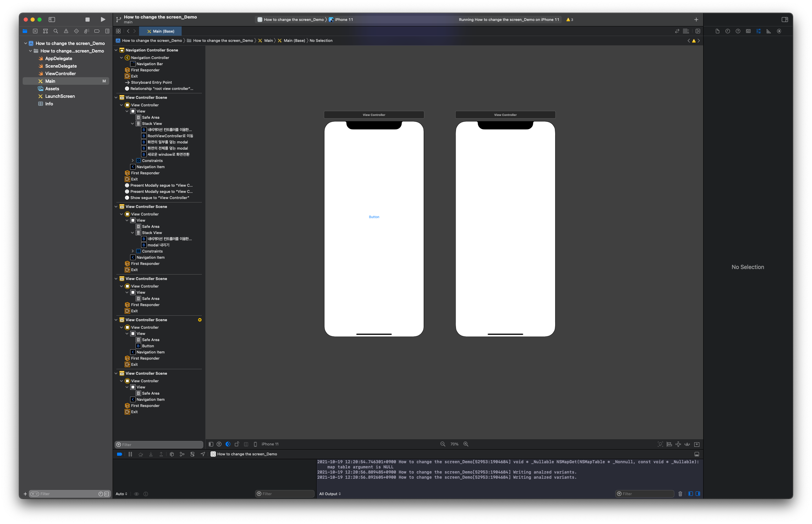This screenshot has height=524, width=812.
Task: Collapse the scheme selector How to change the screen_Demo
Action: tap(290, 20)
